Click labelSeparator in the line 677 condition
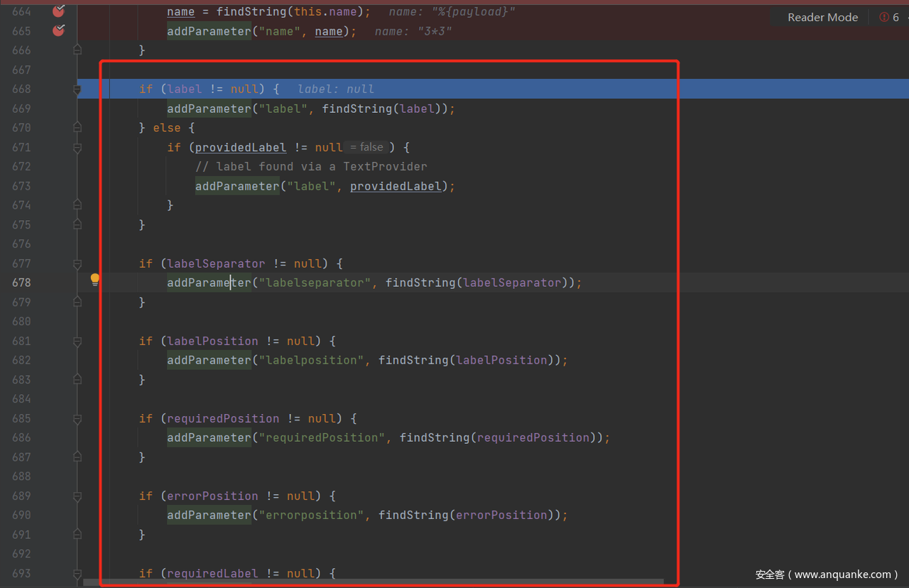The width and height of the screenshot is (909, 588). pos(217,263)
